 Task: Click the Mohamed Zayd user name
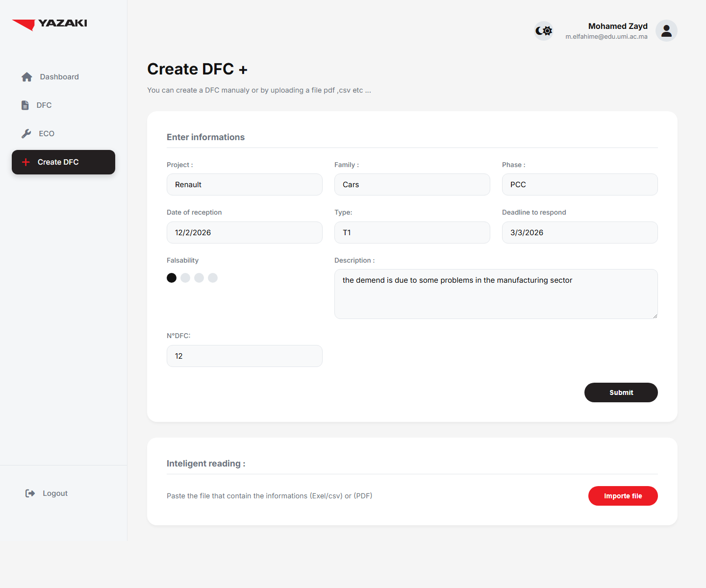pyautogui.click(x=618, y=26)
